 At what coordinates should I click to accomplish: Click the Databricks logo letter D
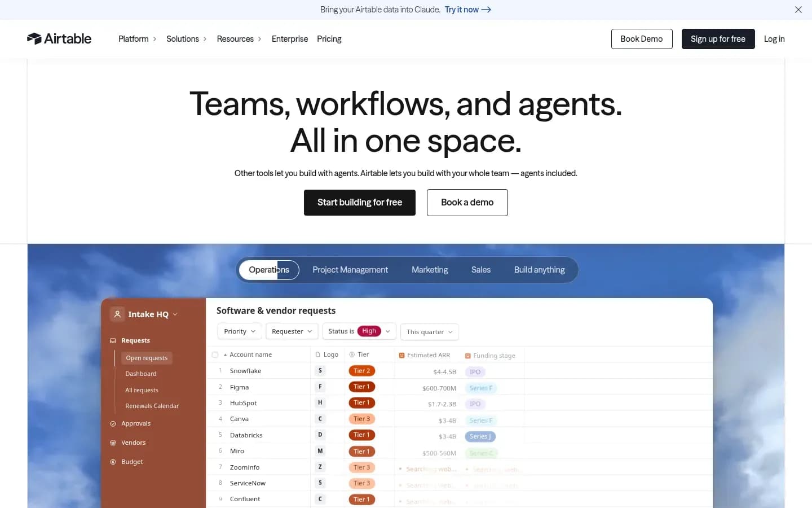coord(320,435)
